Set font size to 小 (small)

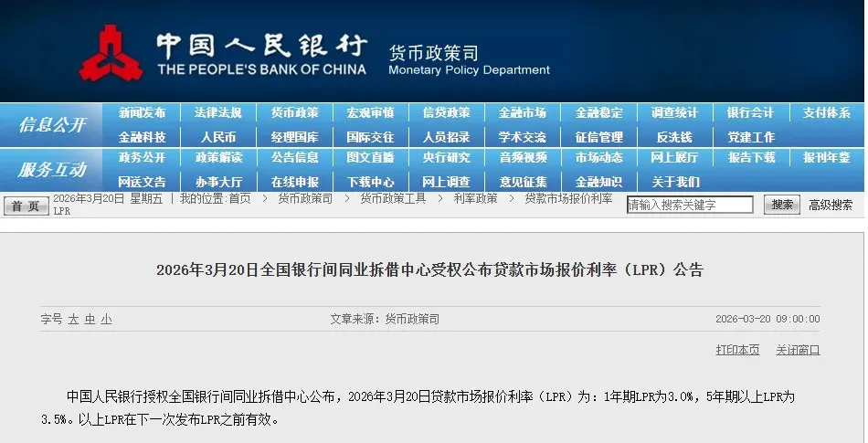point(106,319)
